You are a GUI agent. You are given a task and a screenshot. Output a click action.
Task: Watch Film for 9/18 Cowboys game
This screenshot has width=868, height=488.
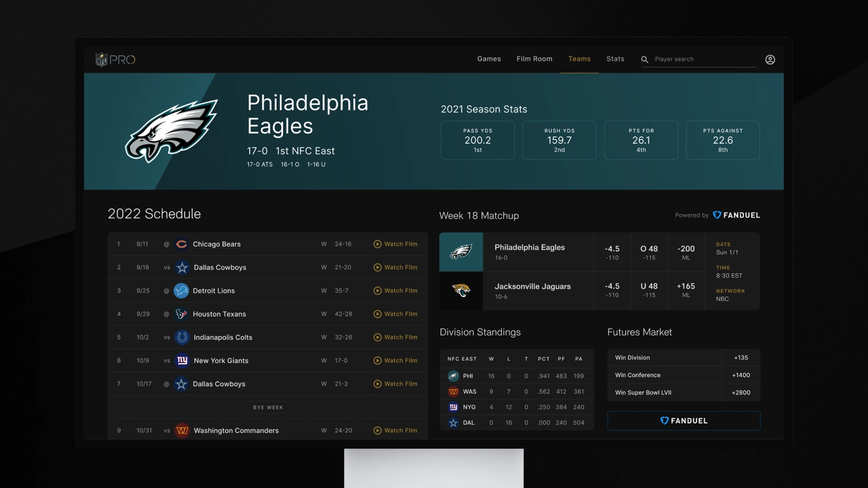coord(395,267)
